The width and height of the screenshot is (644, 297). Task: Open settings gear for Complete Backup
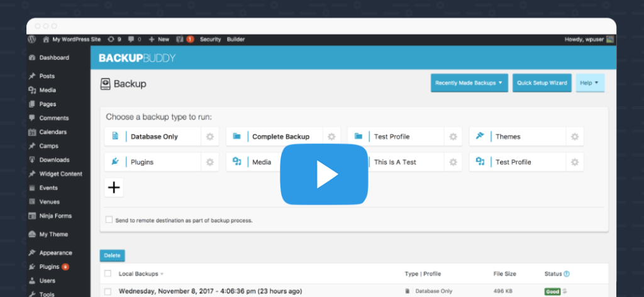pos(331,137)
